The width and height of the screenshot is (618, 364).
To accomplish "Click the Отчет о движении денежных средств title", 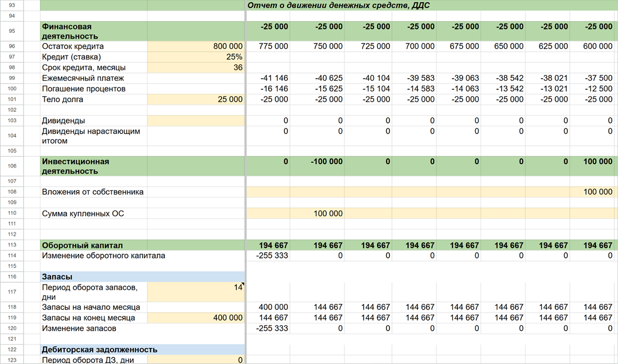I will [x=339, y=6].
